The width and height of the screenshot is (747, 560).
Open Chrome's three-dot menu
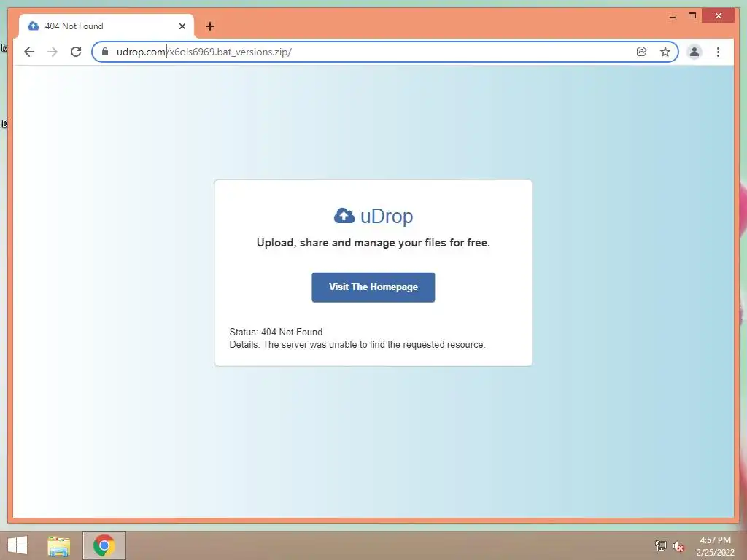click(718, 52)
